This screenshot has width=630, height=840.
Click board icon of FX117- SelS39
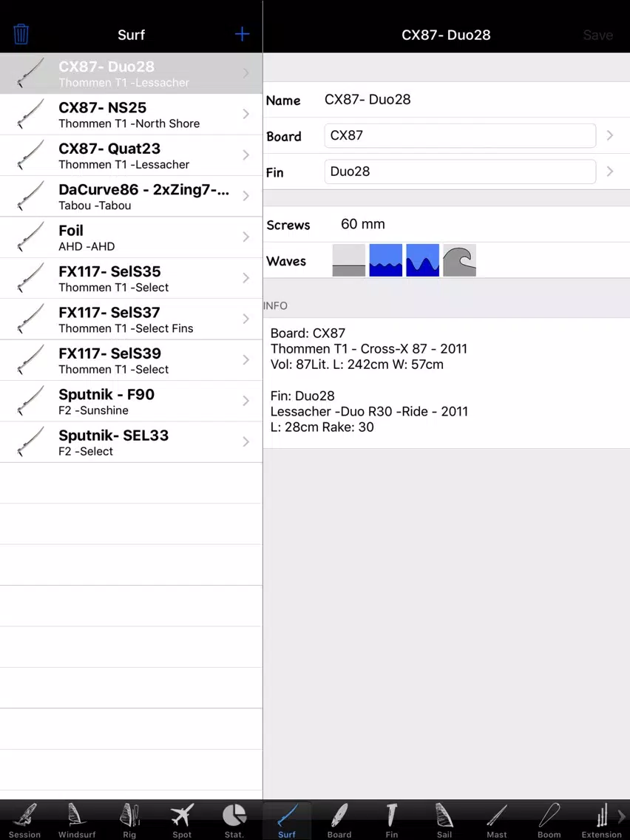30,360
